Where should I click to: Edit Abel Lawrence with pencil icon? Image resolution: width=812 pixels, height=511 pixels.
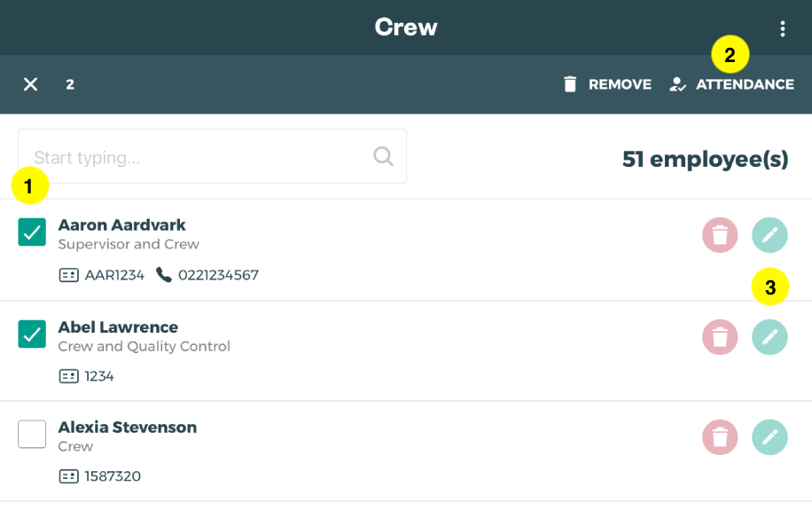pyautogui.click(x=769, y=337)
